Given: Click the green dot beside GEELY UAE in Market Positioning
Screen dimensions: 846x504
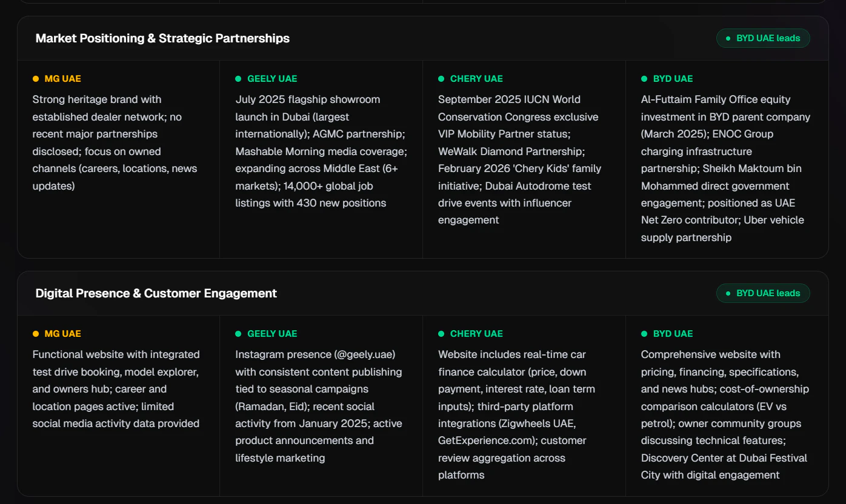Looking at the screenshot, I should [238, 79].
